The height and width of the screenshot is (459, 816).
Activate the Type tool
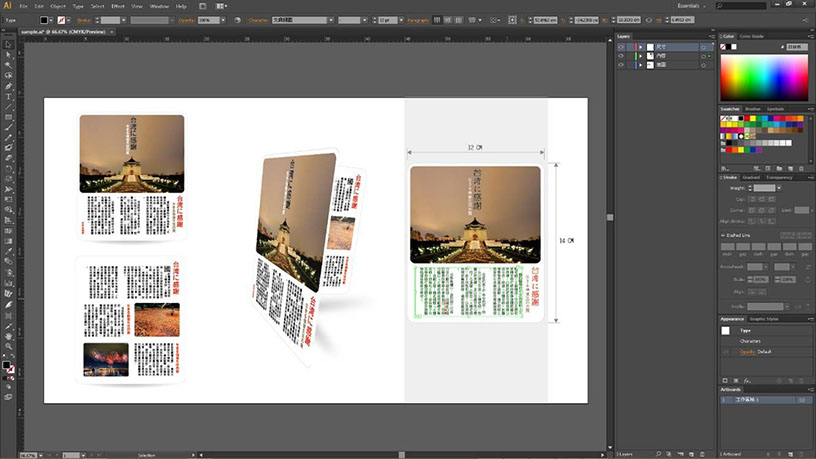tap(9, 96)
